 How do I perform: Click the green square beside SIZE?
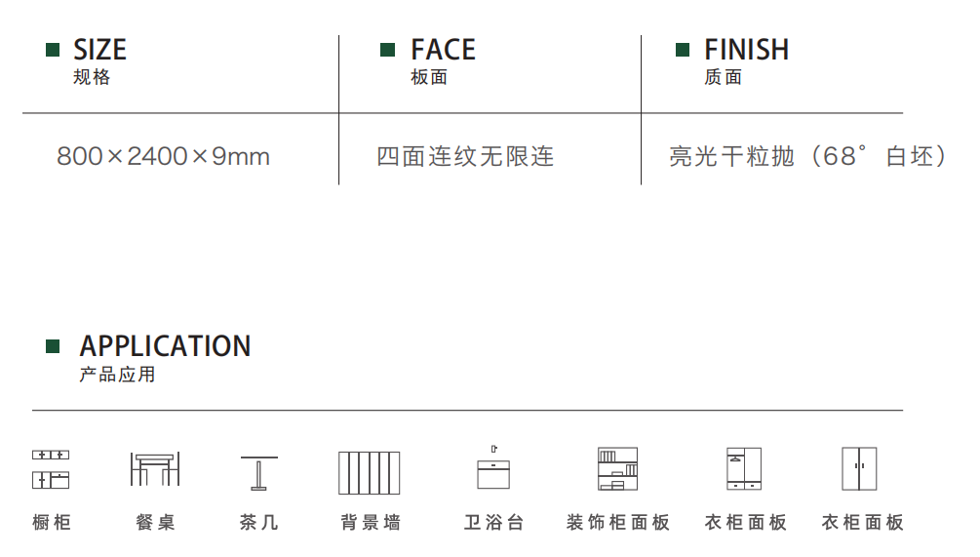[x=53, y=50]
